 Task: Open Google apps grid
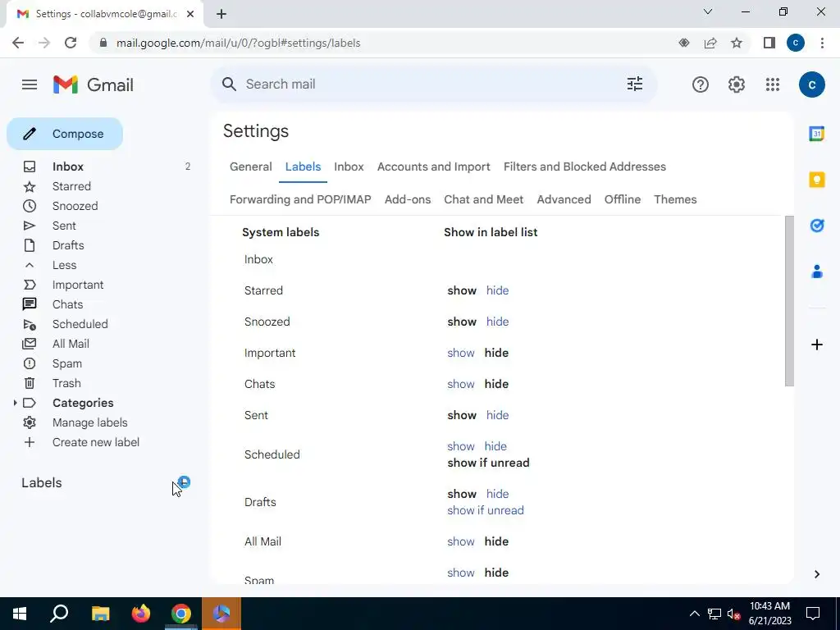pyautogui.click(x=773, y=84)
